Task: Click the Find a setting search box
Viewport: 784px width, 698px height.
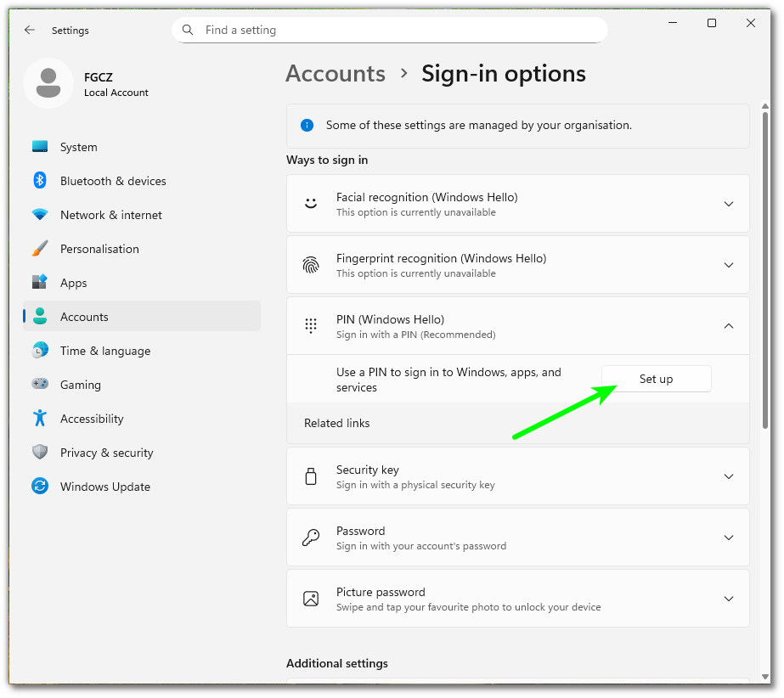Action: pos(390,30)
